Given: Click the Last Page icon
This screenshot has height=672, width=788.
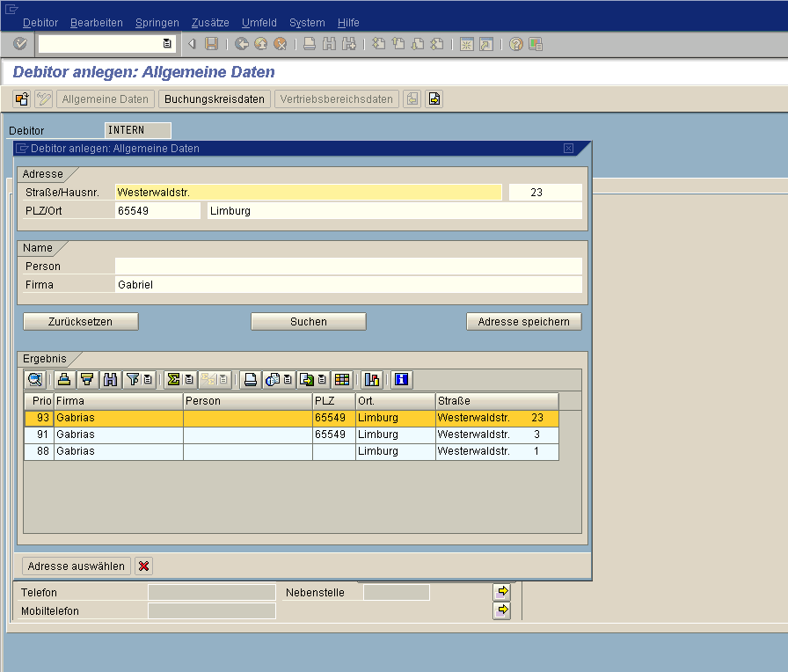Looking at the screenshot, I should tap(437, 44).
